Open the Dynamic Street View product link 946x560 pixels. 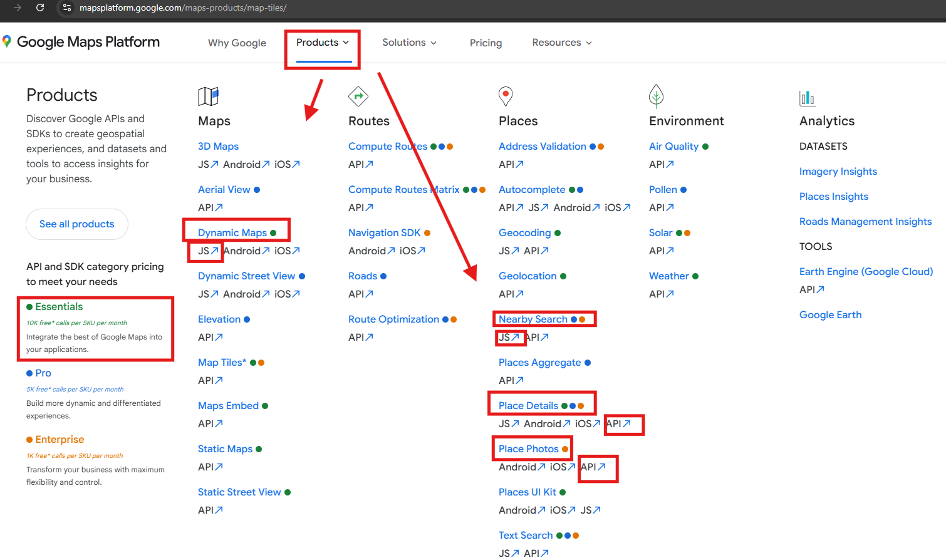246,276
